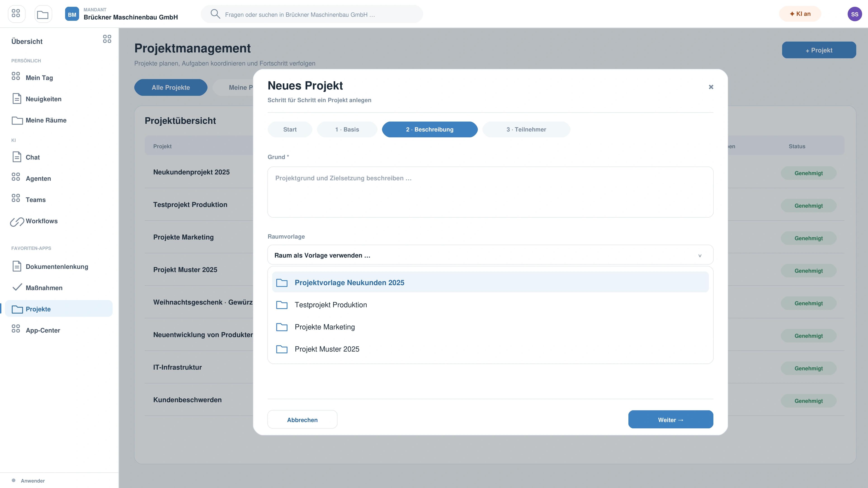
Task: Open Neuigkeiten in sidebar
Action: point(59,99)
